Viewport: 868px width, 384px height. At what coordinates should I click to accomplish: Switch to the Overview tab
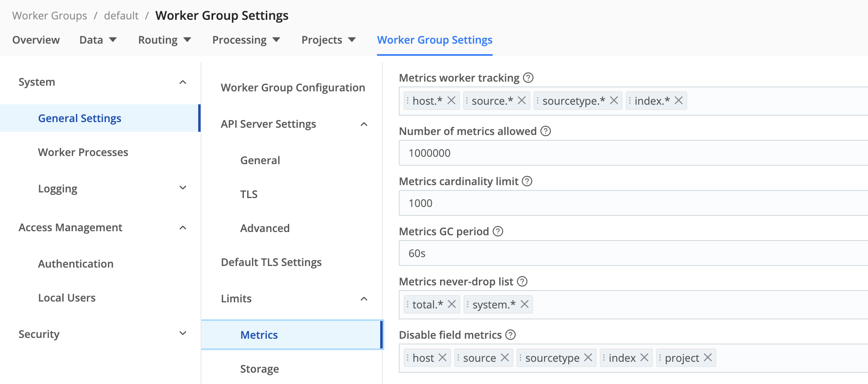pos(36,40)
